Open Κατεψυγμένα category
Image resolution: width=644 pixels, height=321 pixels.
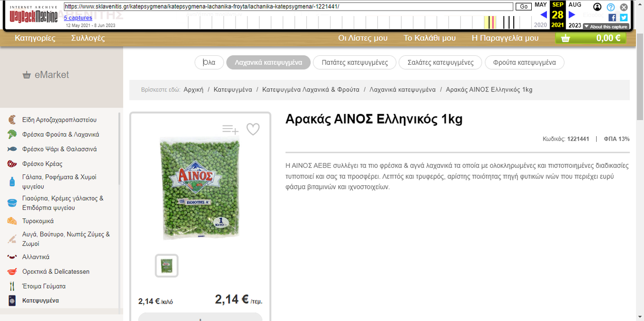[x=40, y=301]
